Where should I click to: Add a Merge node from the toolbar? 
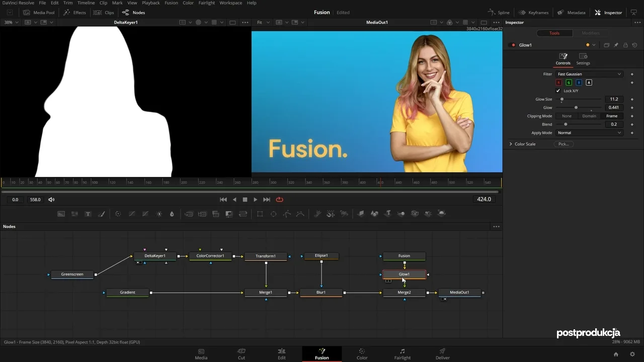[189, 214]
